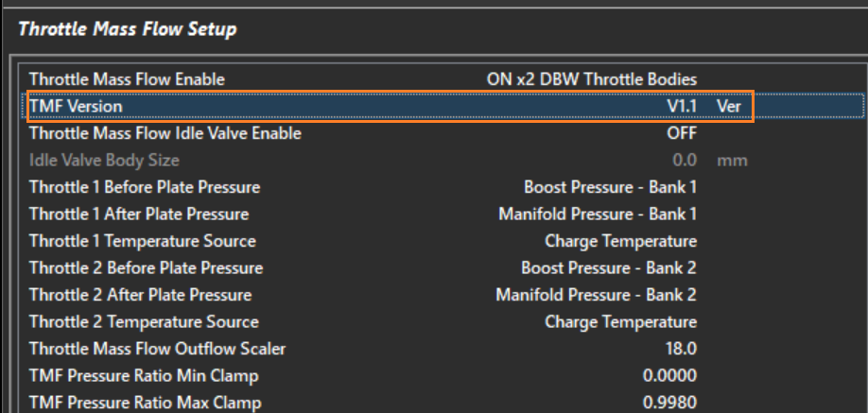Select the Throttle Mass Flow Idle Valve Enable label
868x413 pixels.
165,133
